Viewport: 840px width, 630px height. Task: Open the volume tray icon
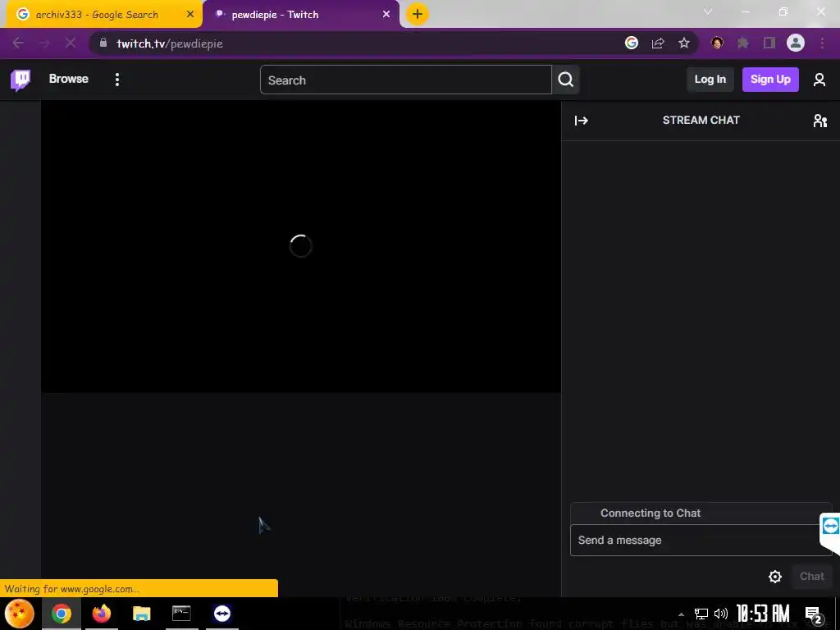(x=721, y=614)
